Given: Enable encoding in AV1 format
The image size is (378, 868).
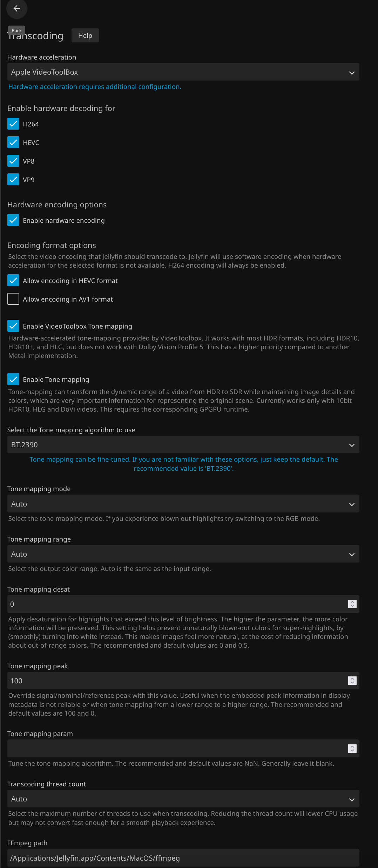Looking at the screenshot, I should (13, 299).
